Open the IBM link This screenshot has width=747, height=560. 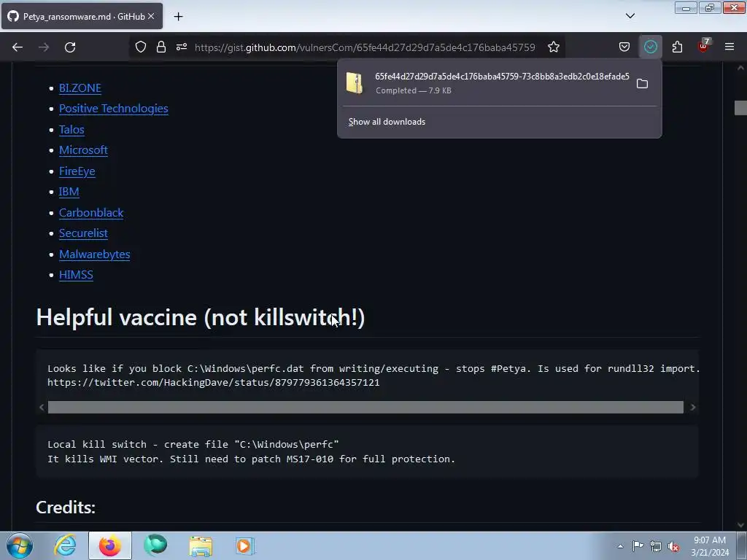pyautogui.click(x=69, y=192)
